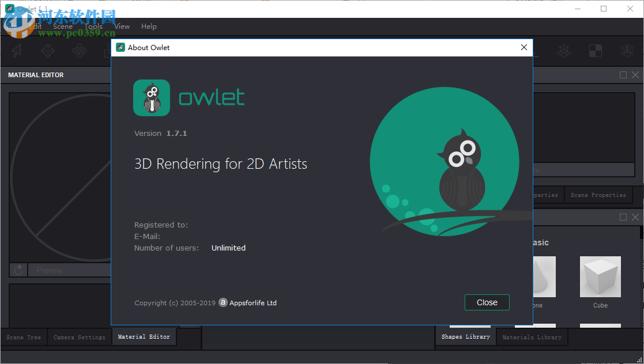Switch to the Scene Properties tab
Screen dimensions: 644x364
(x=598, y=195)
